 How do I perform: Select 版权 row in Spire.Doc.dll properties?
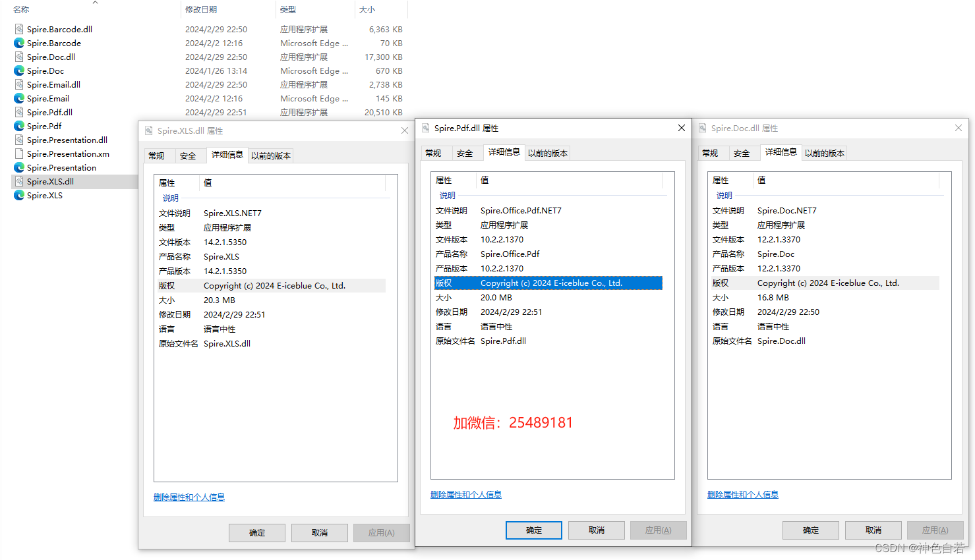coord(825,283)
